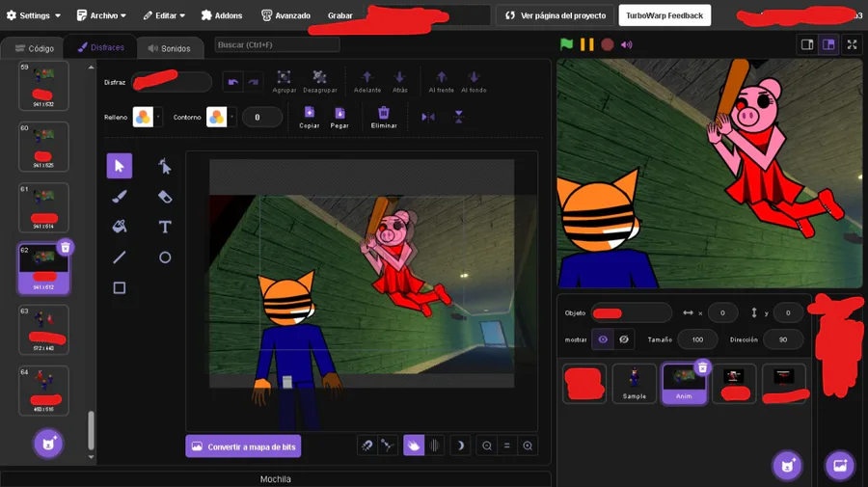868x487 pixels.
Task: Toggle the purple highlighted paint editor addon button
Action: (x=414, y=446)
